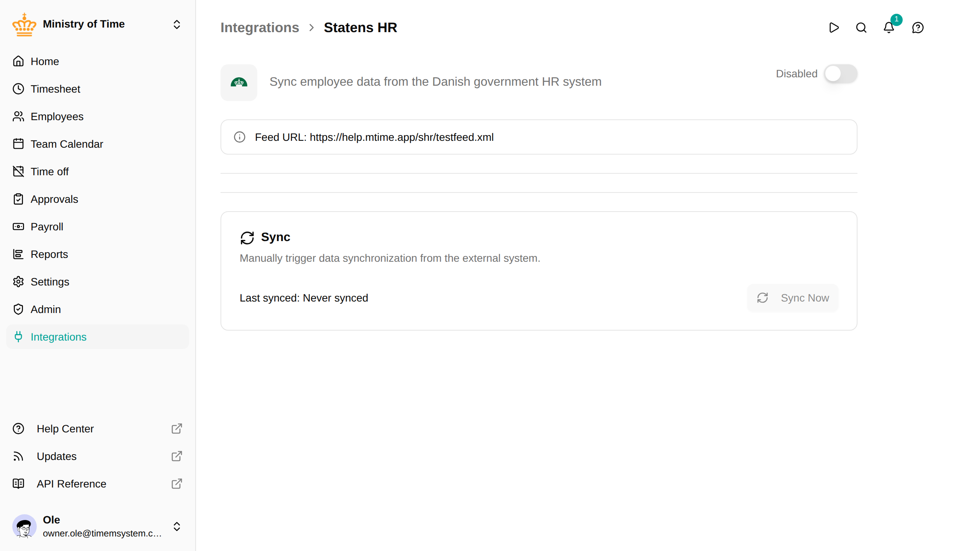Click the Statens HR crown logo
The width and height of the screenshot is (980, 551).
pos(239,82)
